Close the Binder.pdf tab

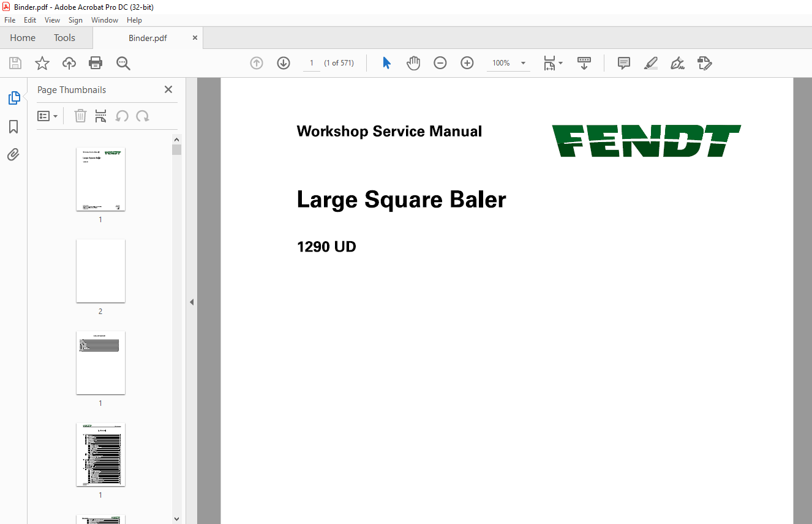point(195,38)
